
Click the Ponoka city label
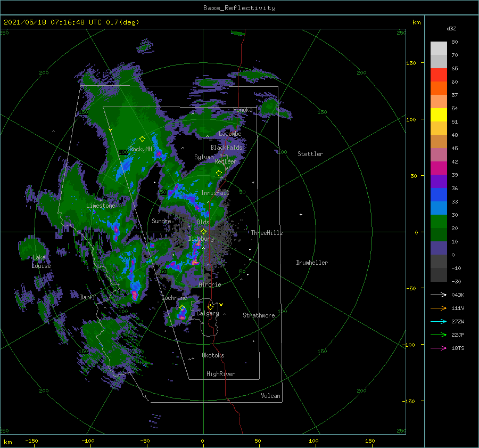pyautogui.click(x=243, y=110)
